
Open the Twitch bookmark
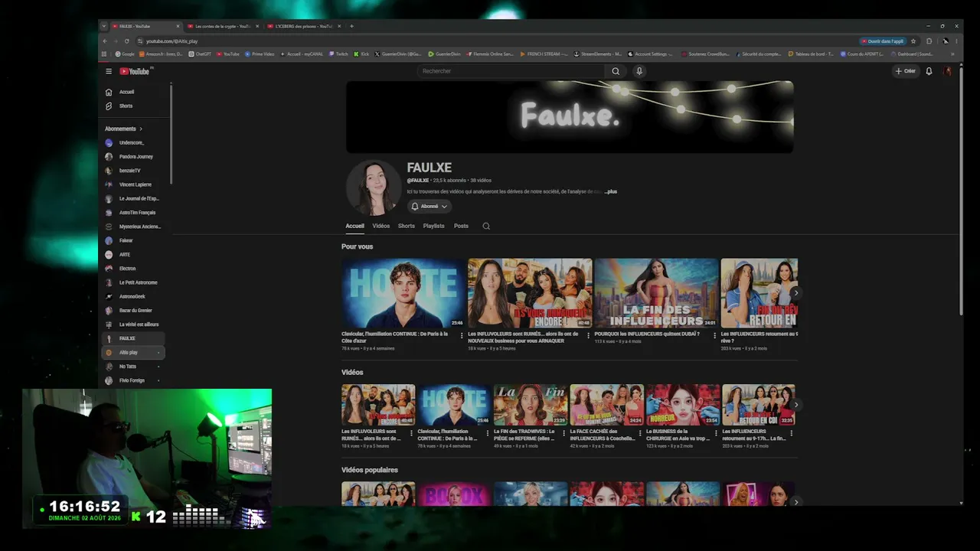tap(338, 54)
